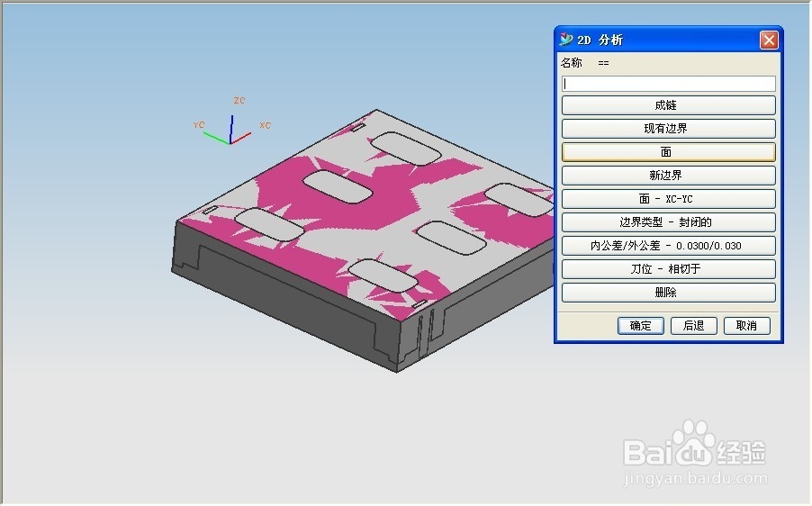812x506 pixels.
Task: Close the 2D 分析 dialog
Action: [769, 40]
